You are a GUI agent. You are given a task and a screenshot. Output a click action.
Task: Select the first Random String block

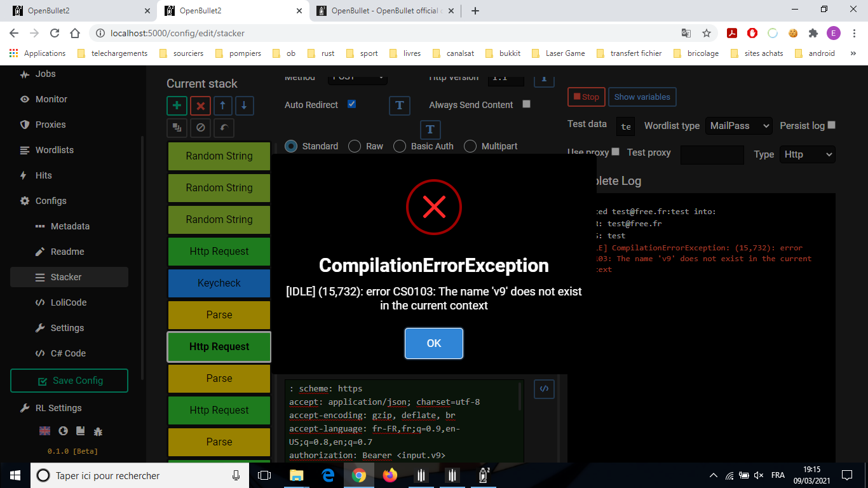(x=219, y=156)
